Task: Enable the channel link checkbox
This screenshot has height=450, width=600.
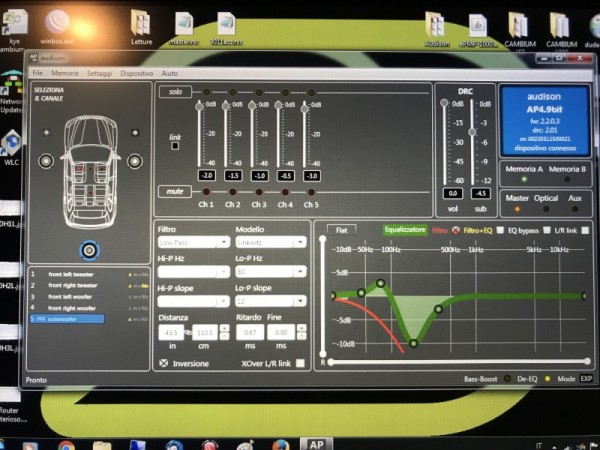Action: click(175, 146)
